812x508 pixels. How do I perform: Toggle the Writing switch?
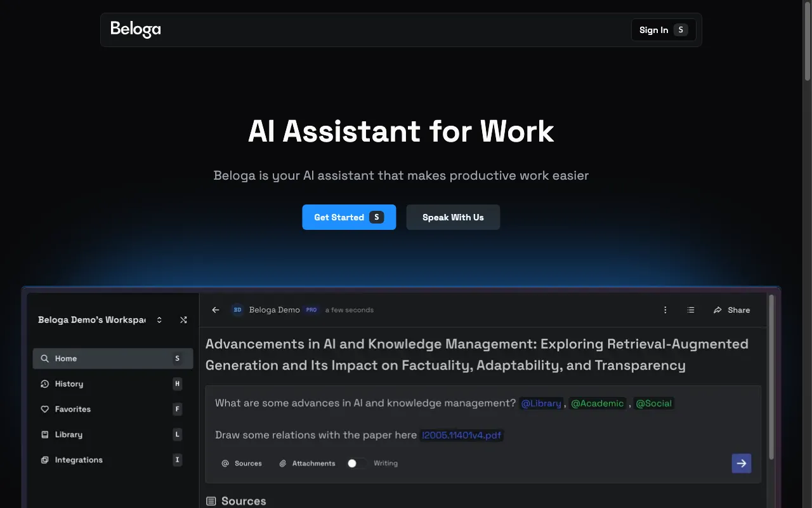click(357, 464)
